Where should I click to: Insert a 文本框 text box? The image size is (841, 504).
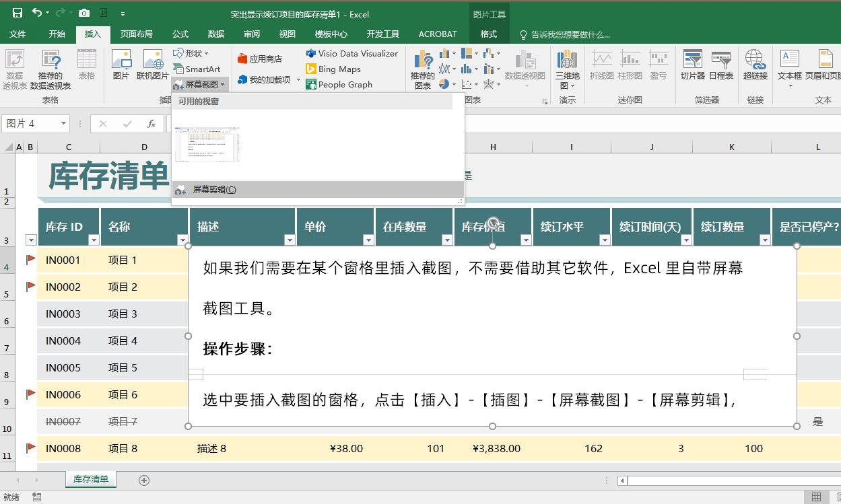pos(790,67)
